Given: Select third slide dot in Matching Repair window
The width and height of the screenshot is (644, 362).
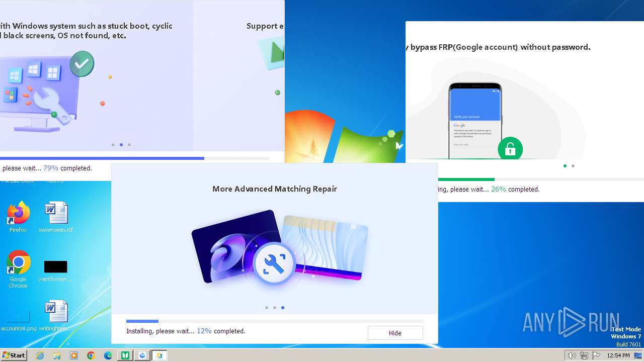Looking at the screenshot, I should coord(283,308).
